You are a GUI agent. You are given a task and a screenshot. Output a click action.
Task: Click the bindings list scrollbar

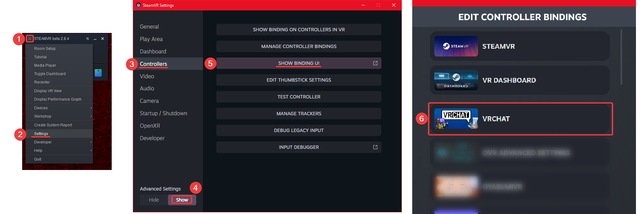[621, 57]
